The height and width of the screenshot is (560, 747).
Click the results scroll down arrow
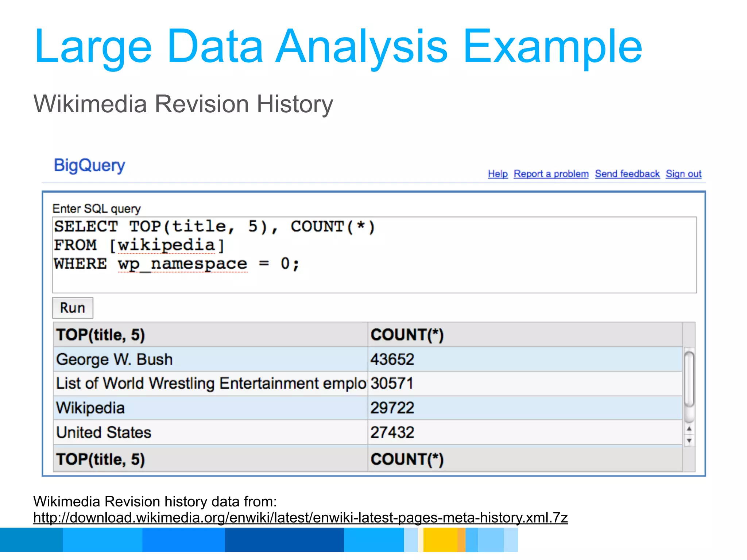point(689,440)
